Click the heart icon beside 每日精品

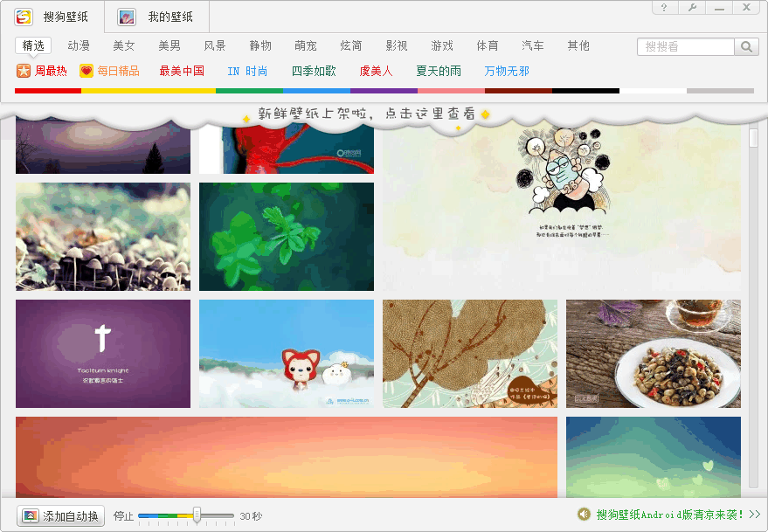86,72
